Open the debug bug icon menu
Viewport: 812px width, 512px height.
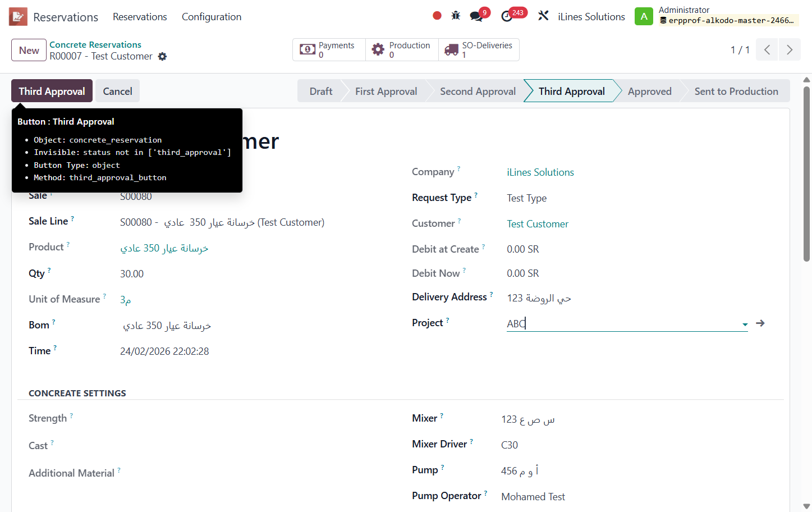(456, 16)
